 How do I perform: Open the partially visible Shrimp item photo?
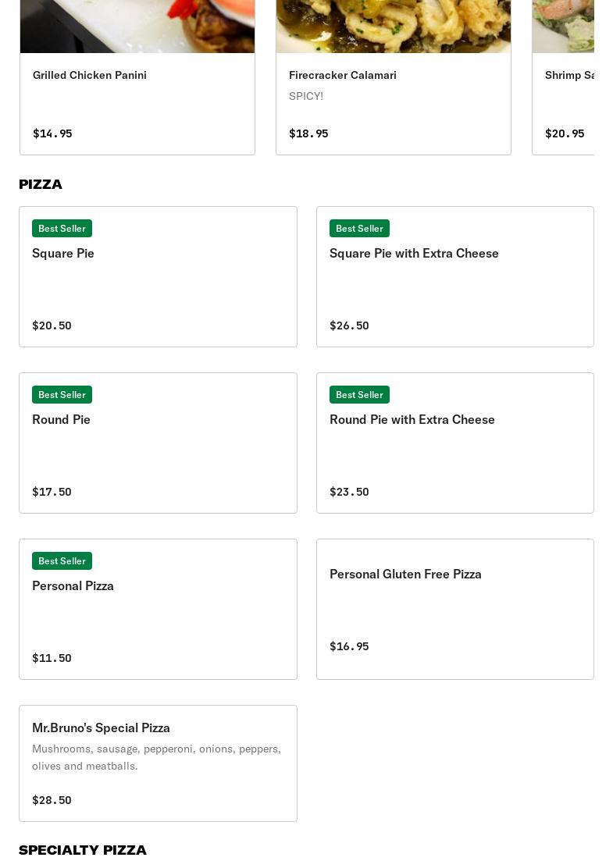(562, 26)
